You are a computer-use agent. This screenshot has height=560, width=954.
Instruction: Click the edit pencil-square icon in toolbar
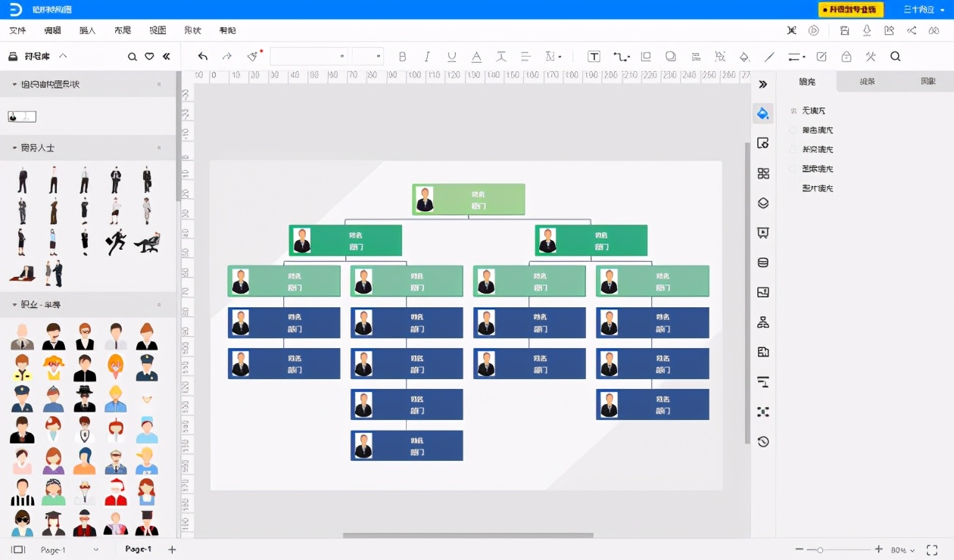(x=821, y=57)
